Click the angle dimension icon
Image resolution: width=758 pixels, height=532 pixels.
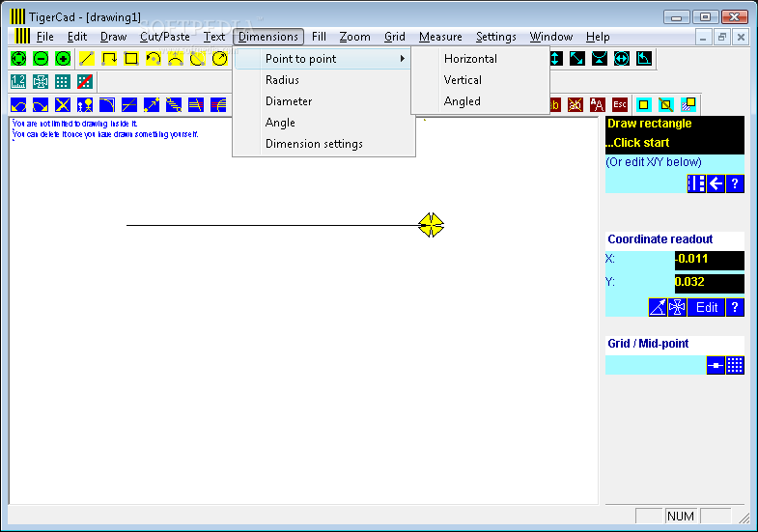[644, 59]
